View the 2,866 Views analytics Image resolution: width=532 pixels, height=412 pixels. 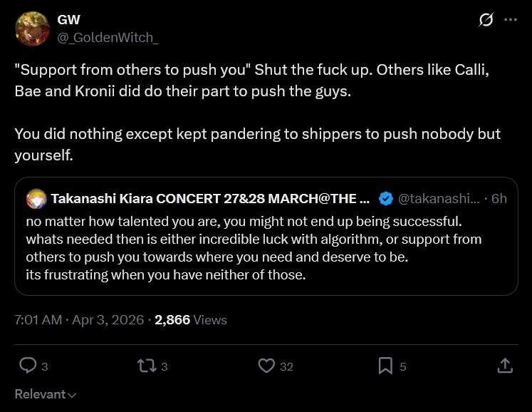click(191, 320)
